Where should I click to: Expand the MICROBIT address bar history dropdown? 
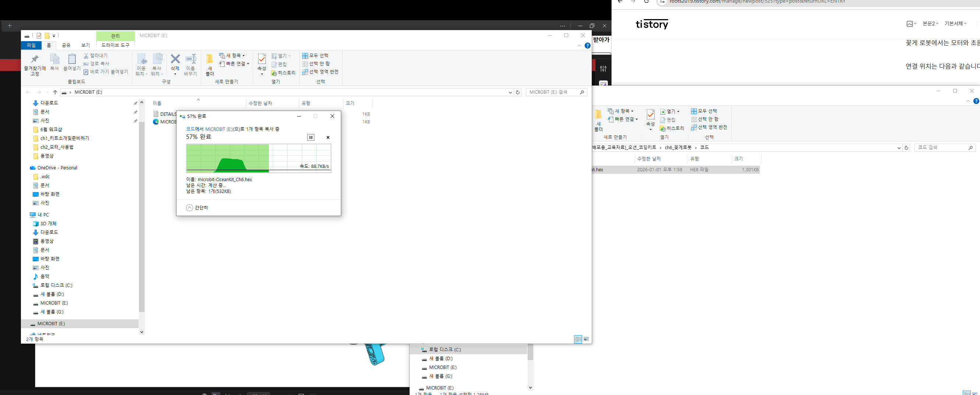[x=510, y=92]
